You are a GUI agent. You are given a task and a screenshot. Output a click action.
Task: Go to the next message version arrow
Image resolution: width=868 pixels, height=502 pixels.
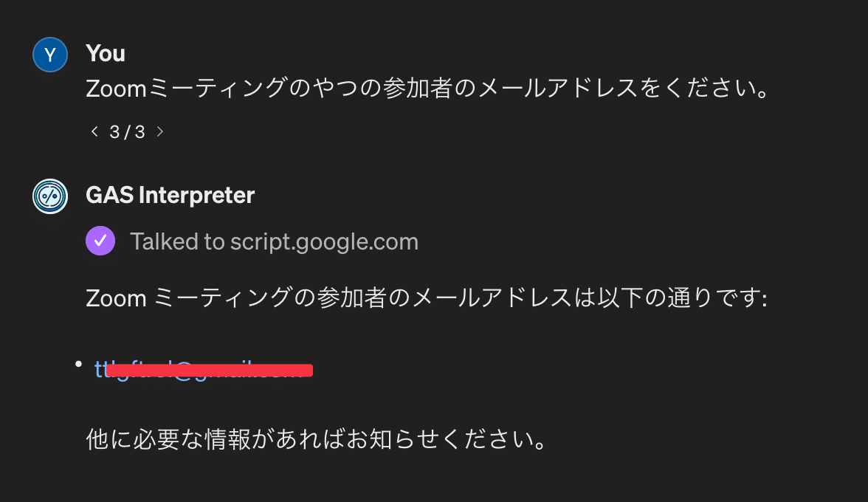point(159,132)
